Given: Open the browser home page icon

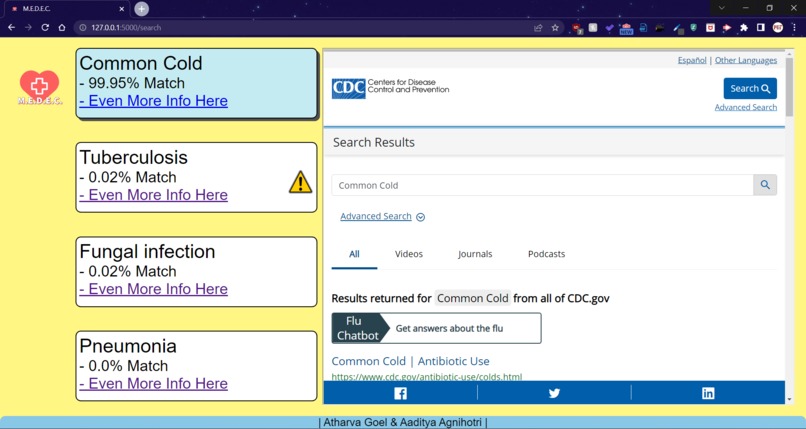Looking at the screenshot, I should 62,27.
